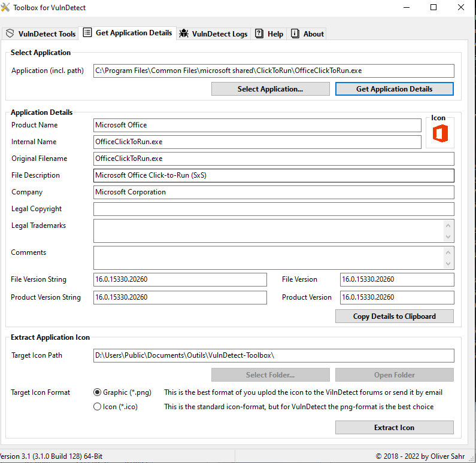
Task: Click the Get Application Details button
Action: 395,89
